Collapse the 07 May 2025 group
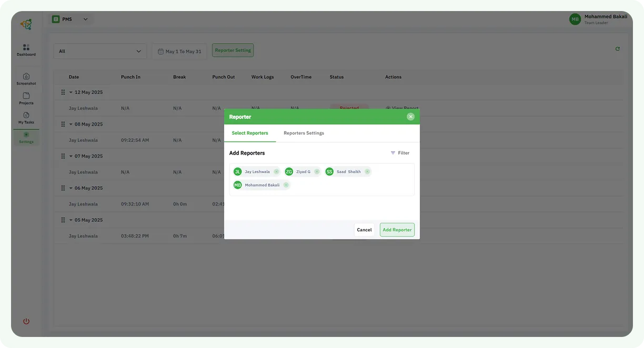The image size is (644, 348). pos(71,156)
